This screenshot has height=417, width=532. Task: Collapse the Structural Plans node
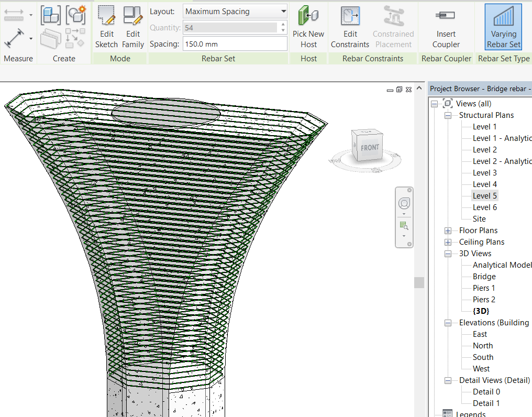(x=448, y=115)
